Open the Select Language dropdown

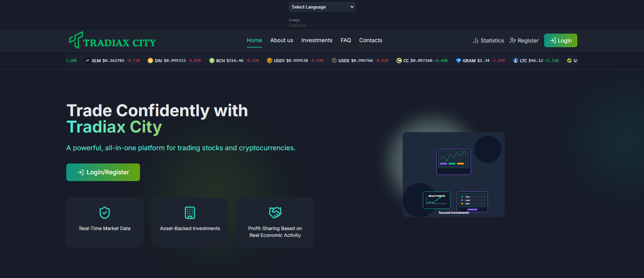click(x=322, y=7)
